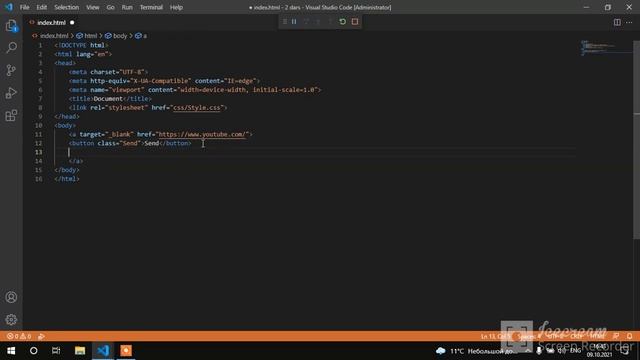Follow the css/Style.css link in code
The width and height of the screenshot is (640, 360).
[197, 108]
